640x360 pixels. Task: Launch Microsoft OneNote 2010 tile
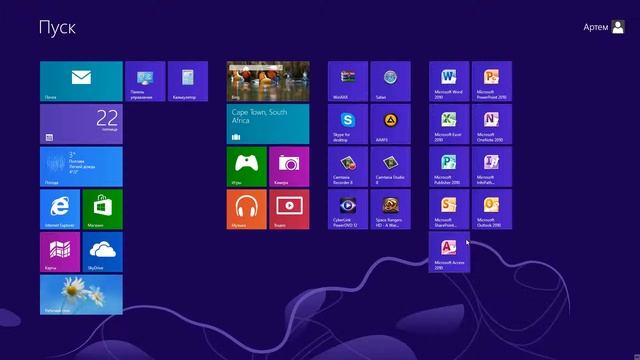[x=492, y=124]
